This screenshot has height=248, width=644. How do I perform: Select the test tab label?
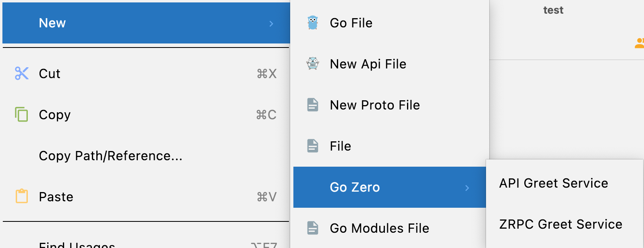553,10
